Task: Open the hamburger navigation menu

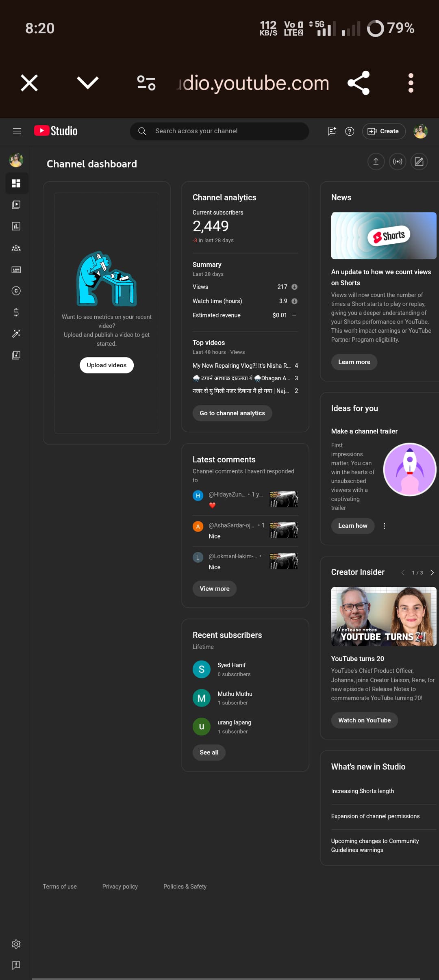Action: pos(17,131)
